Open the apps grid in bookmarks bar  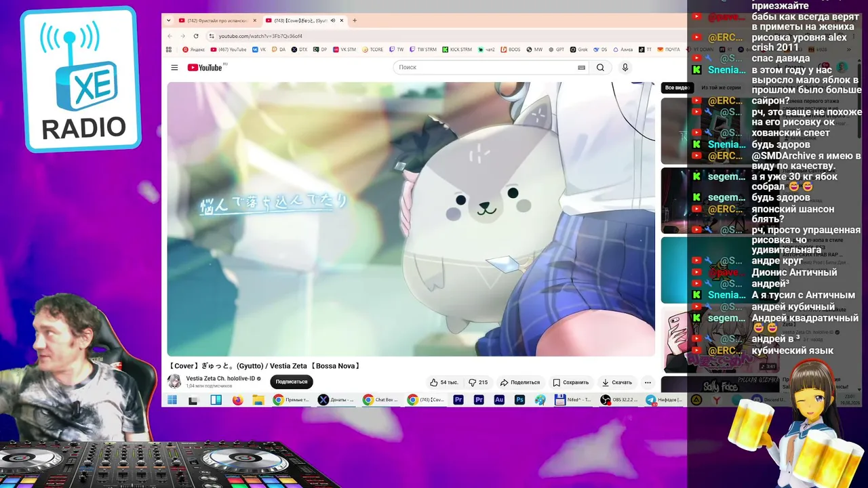[x=170, y=49]
